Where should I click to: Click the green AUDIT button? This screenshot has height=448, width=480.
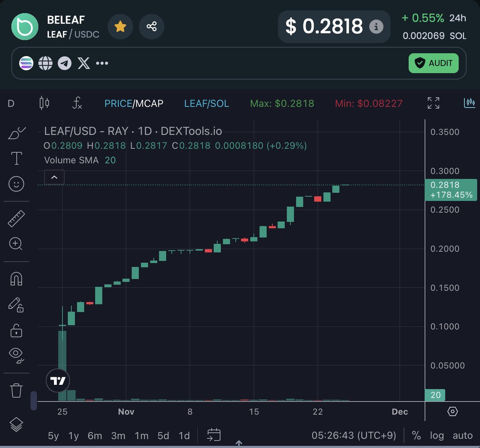coord(434,63)
